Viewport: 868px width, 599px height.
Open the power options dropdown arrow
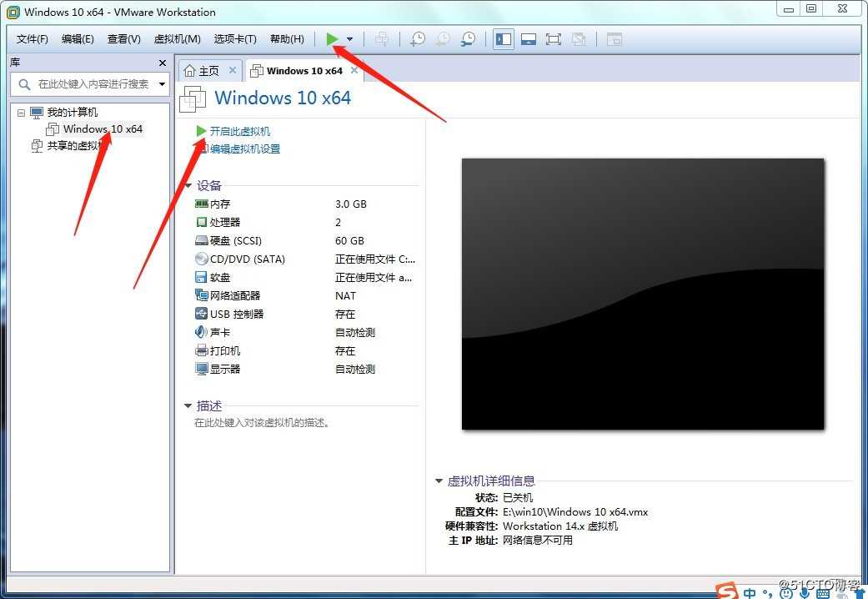(350, 38)
